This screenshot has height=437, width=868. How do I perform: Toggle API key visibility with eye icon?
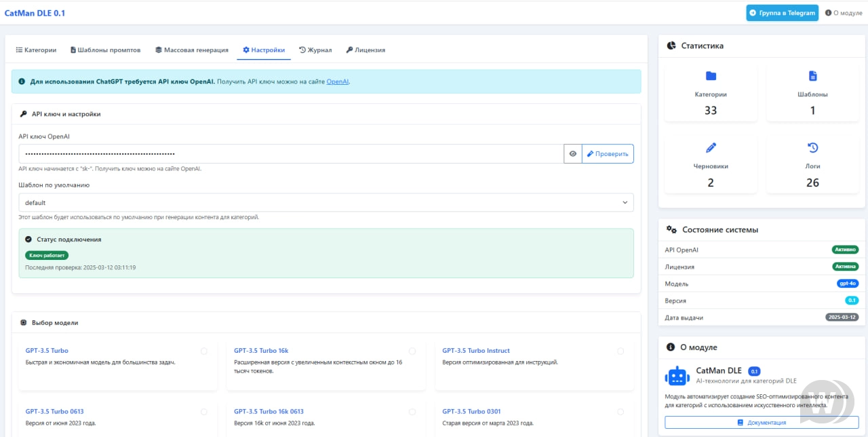coord(573,154)
